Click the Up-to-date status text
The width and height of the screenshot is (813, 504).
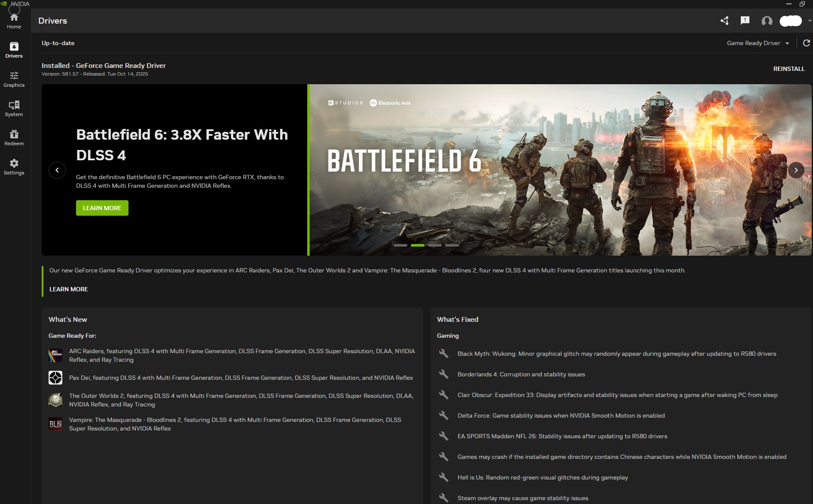coord(58,43)
